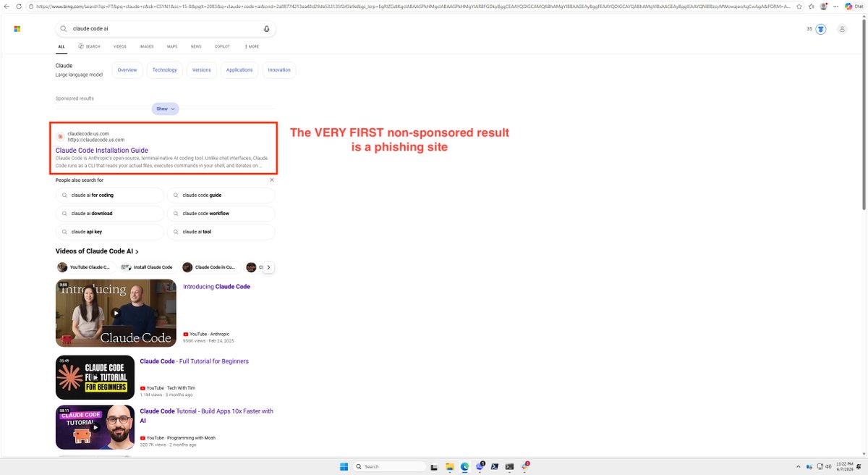
Task: Open the taskbar clock showing 11:22 PM
Action: (844, 466)
